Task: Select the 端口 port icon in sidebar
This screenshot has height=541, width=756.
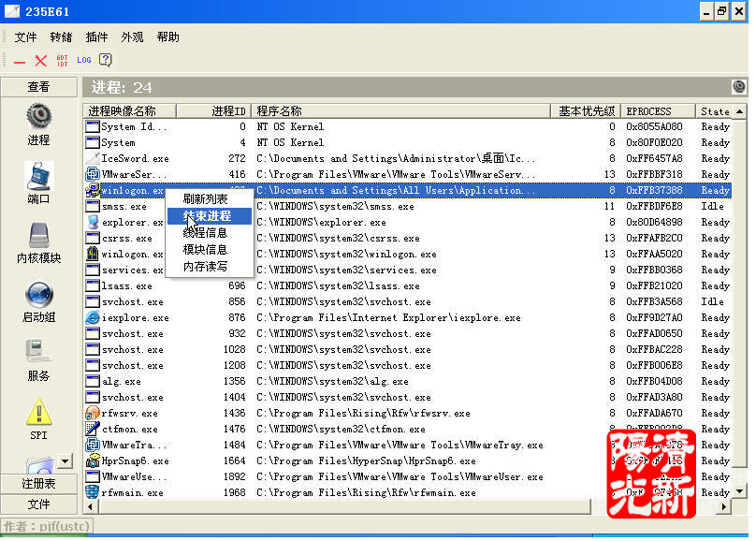Action: [38, 177]
